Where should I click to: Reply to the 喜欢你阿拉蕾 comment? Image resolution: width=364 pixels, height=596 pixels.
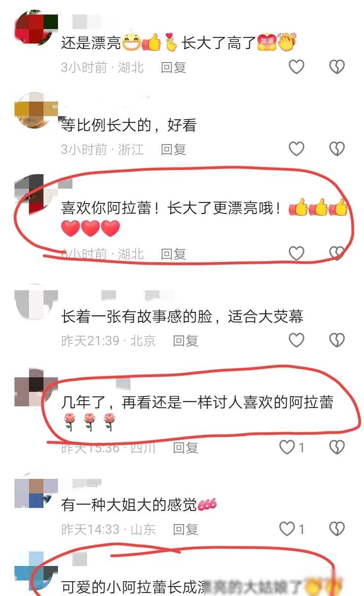[x=173, y=254]
